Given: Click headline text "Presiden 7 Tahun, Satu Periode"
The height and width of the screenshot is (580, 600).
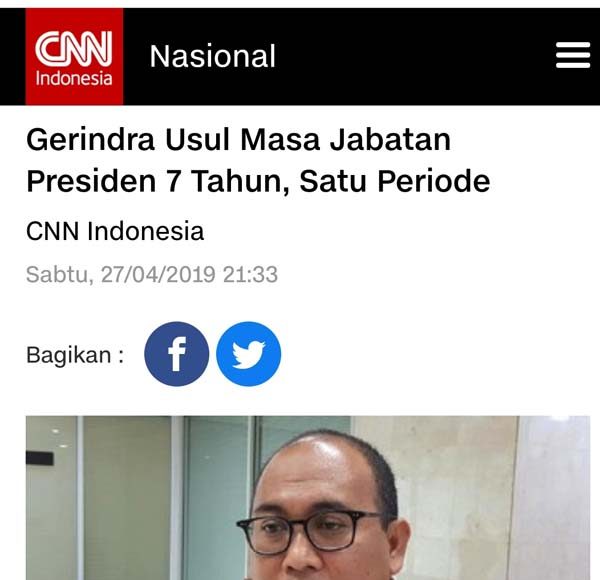Looking at the screenshot, I should (258, 181).
